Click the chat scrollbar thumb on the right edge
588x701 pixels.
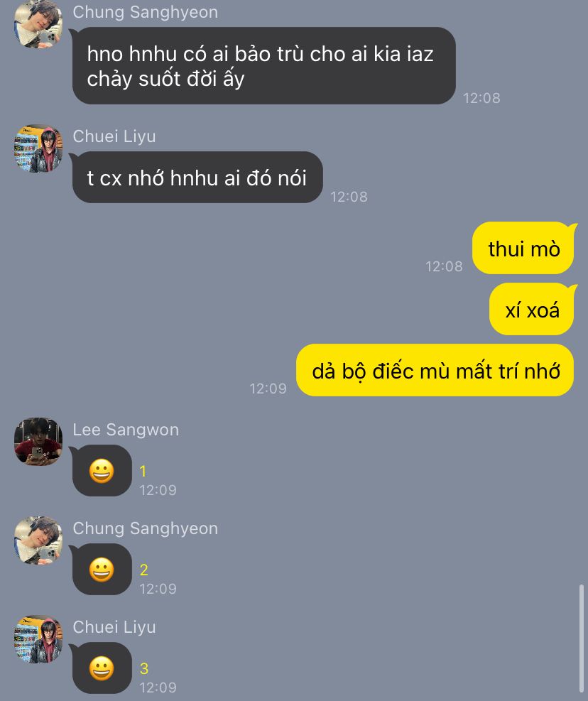pos(581,639)
